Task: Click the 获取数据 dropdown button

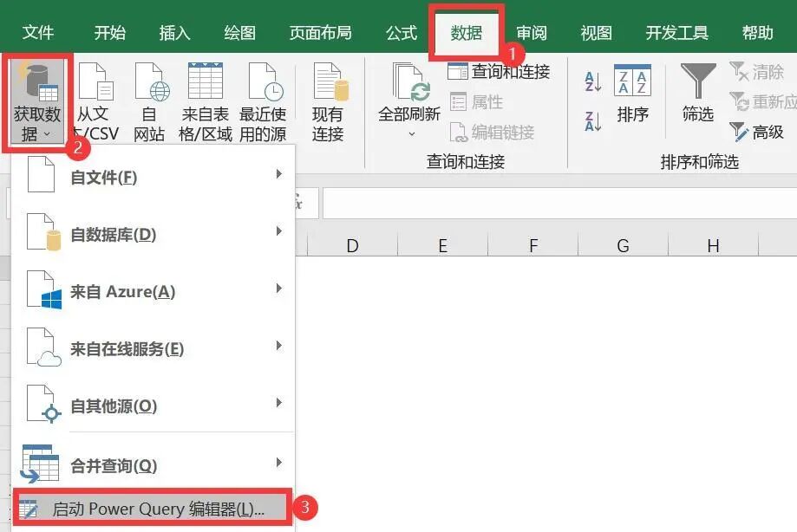Action: pos(37,101)
